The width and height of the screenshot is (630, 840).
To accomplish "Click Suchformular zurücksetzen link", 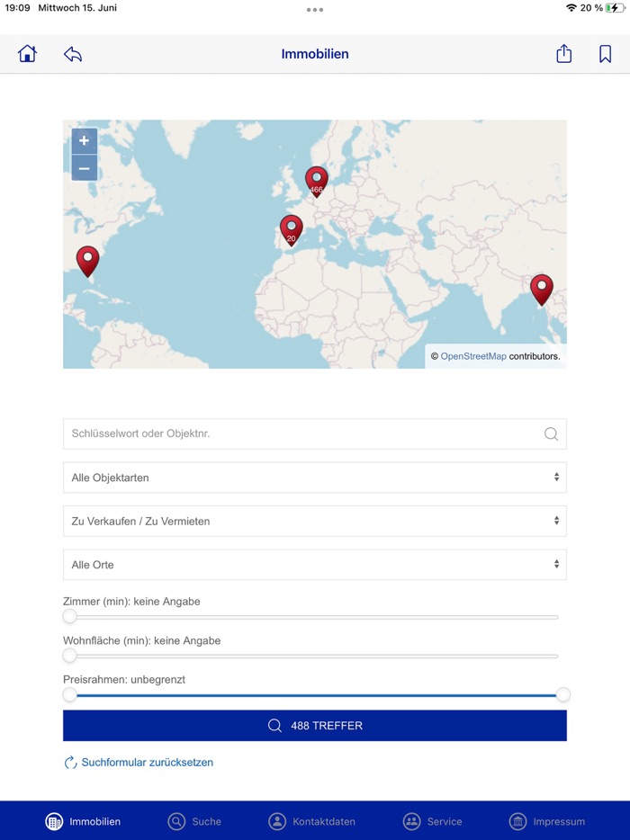I will (147, 763).
